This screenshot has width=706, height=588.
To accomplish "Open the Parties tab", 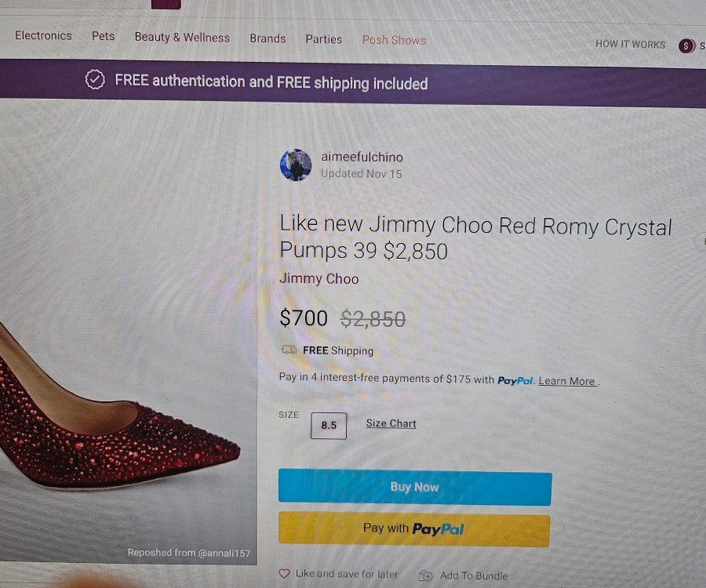I will [324, 39].
